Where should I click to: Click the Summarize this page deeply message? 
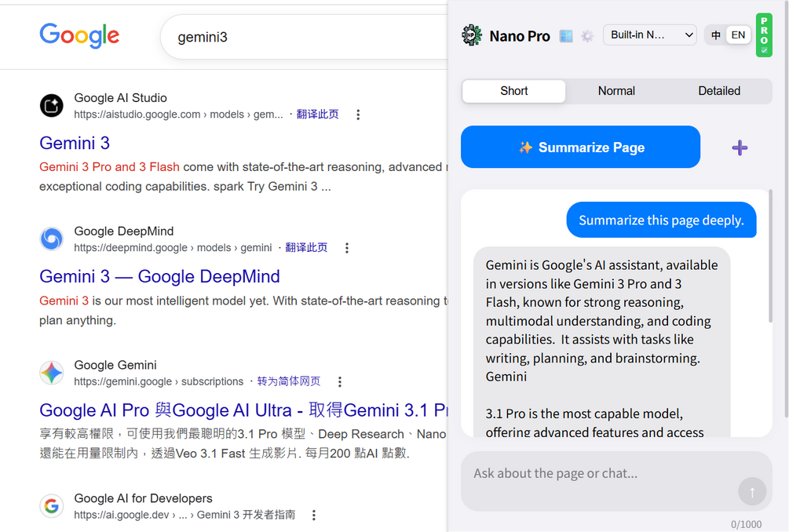(661, 220)
